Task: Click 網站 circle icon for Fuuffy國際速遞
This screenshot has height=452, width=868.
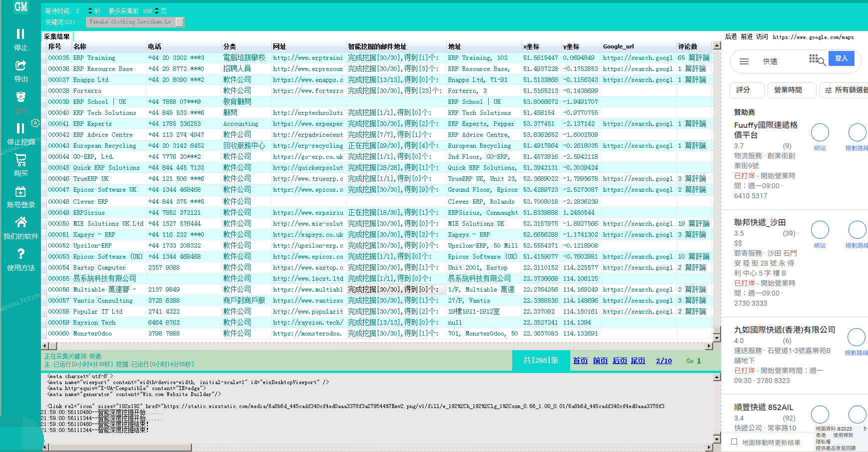Action: pos(820,133)
